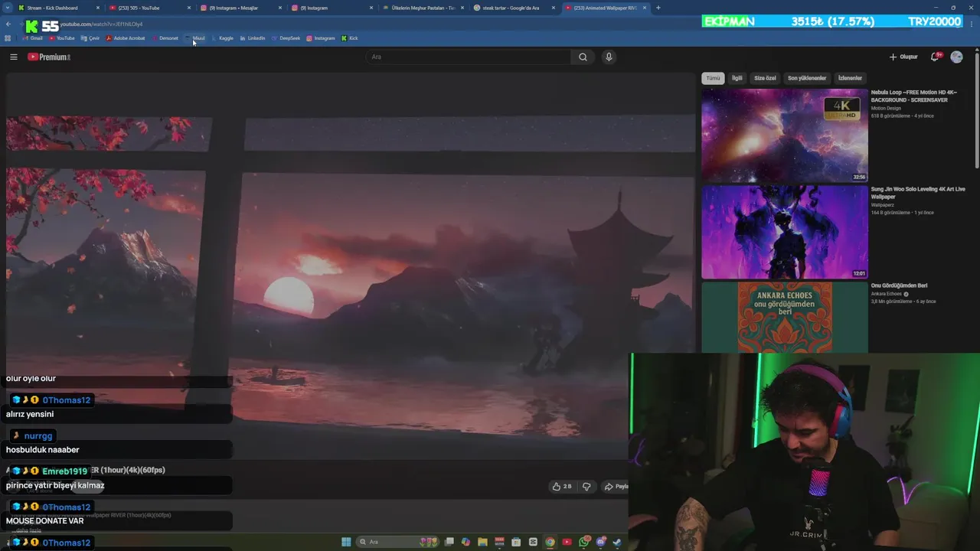980x551 pixels.
Task: Open CapCut from the taskbar
Action: click(x=533, y=542)
